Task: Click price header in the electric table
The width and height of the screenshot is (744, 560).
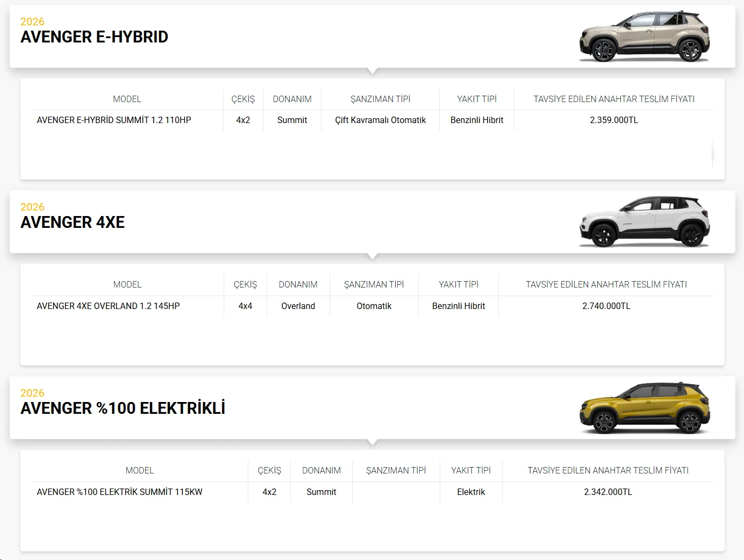Action: tap(608, 470)
